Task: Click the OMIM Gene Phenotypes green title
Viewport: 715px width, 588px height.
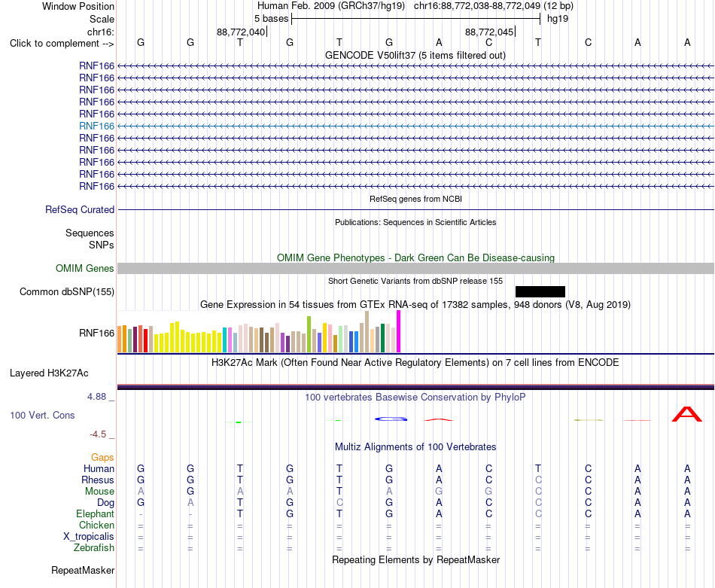Action: pyautogui.click(x=415, y=257)
